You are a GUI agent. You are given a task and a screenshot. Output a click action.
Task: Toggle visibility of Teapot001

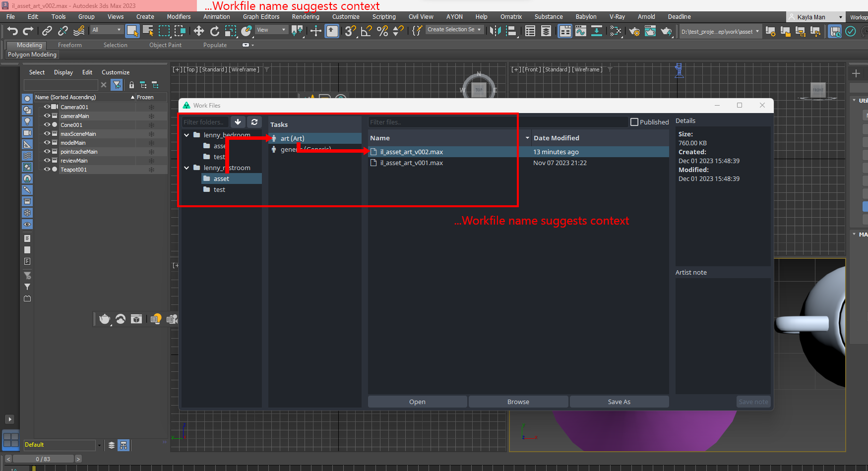pyautogui.click(x=47, y=169)
